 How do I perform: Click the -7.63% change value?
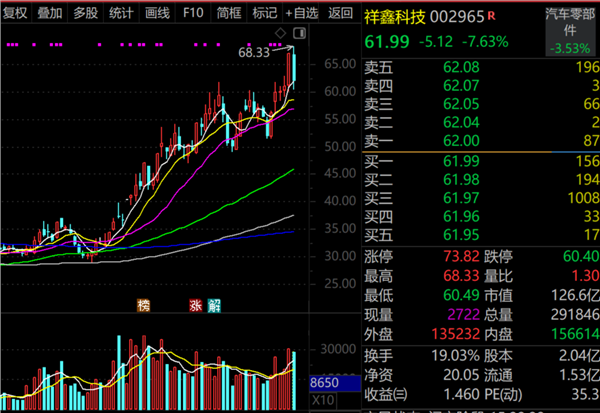point(485,41)
